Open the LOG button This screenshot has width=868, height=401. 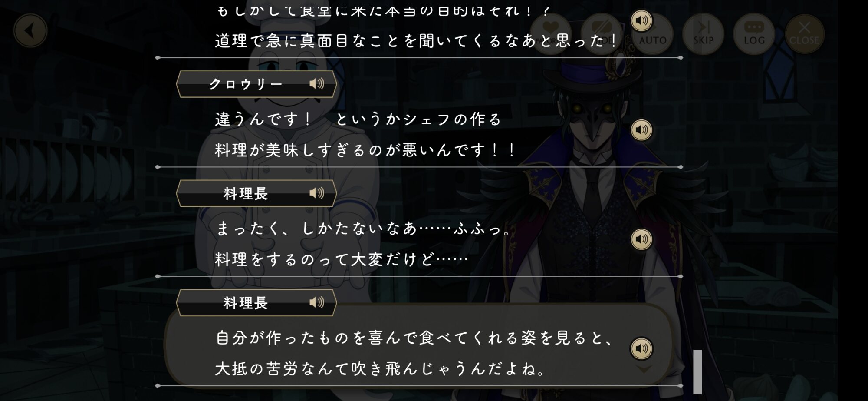(754, 34)
